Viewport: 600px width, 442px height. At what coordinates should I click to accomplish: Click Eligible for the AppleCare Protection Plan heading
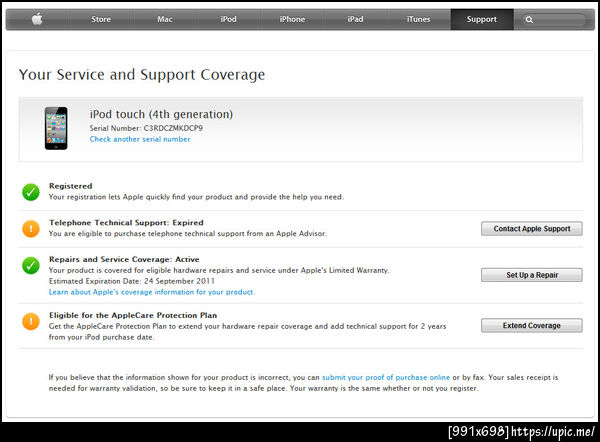tap(133, 315)
